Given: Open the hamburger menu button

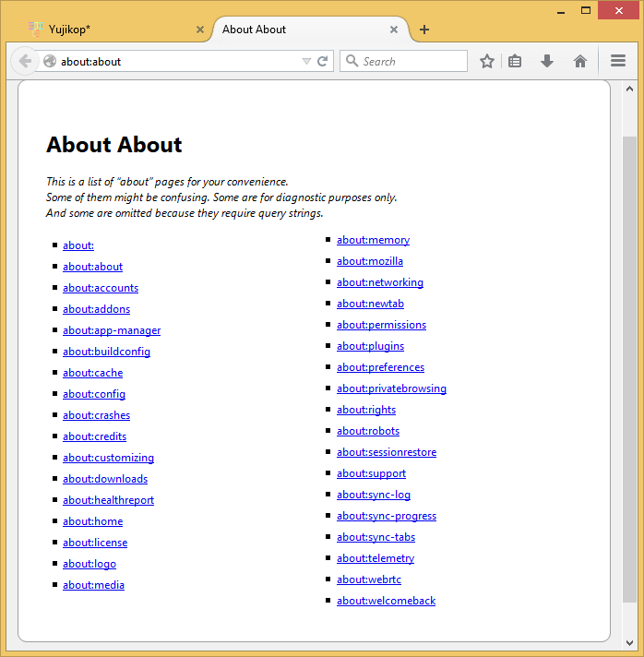Looking at the screenshot, I should 618,61.
